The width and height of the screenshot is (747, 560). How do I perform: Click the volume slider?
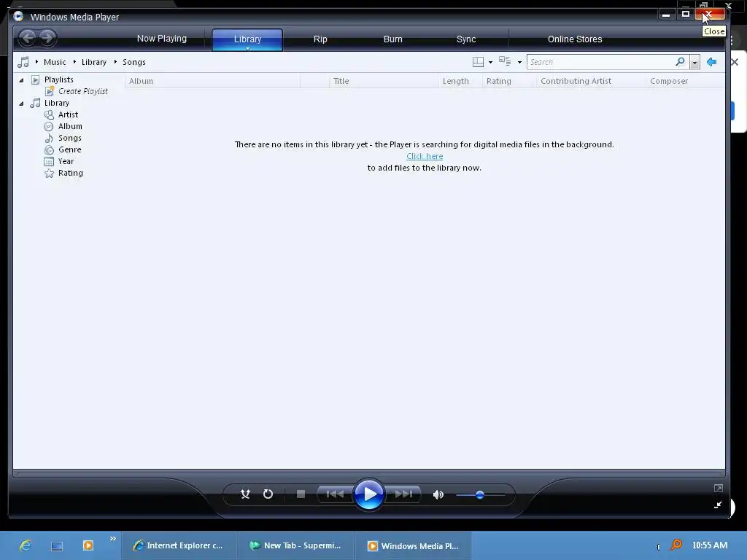click(x=480, y=495)
